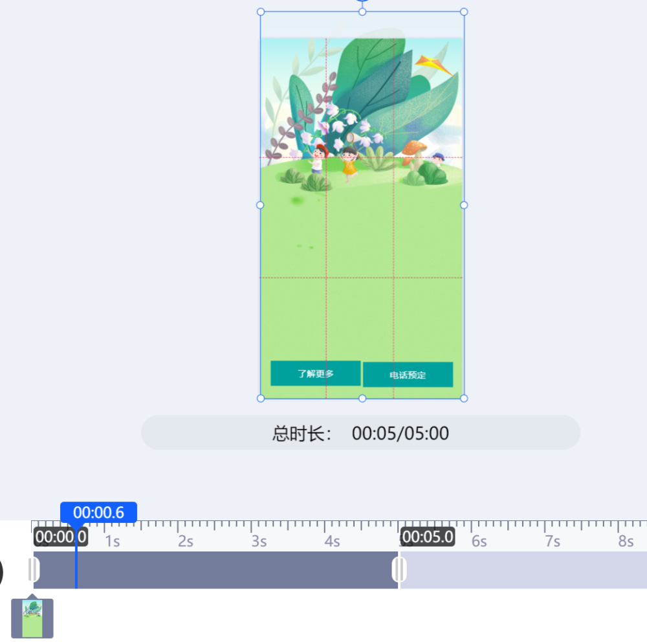Image resolution: width=647 pixels, height=644 pixels.
Task: Jump to the 7s mark on ruler
Action: tap(552, 541)
